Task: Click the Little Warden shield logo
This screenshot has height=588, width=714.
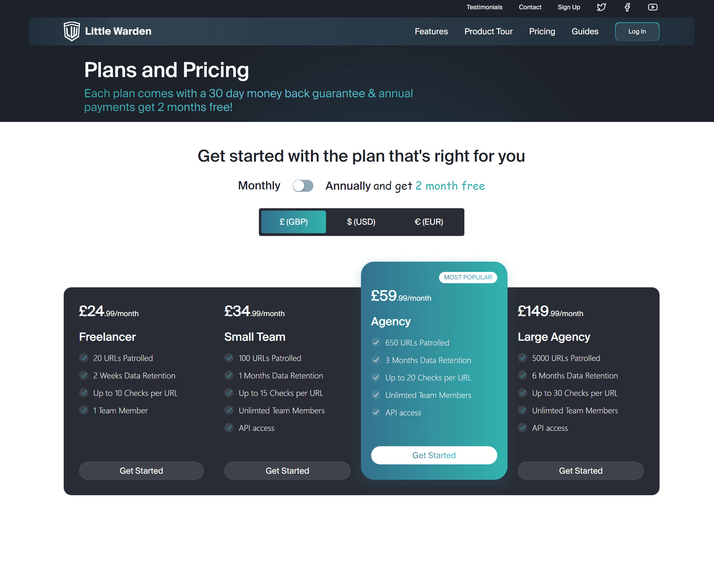Action: point(72,31)
